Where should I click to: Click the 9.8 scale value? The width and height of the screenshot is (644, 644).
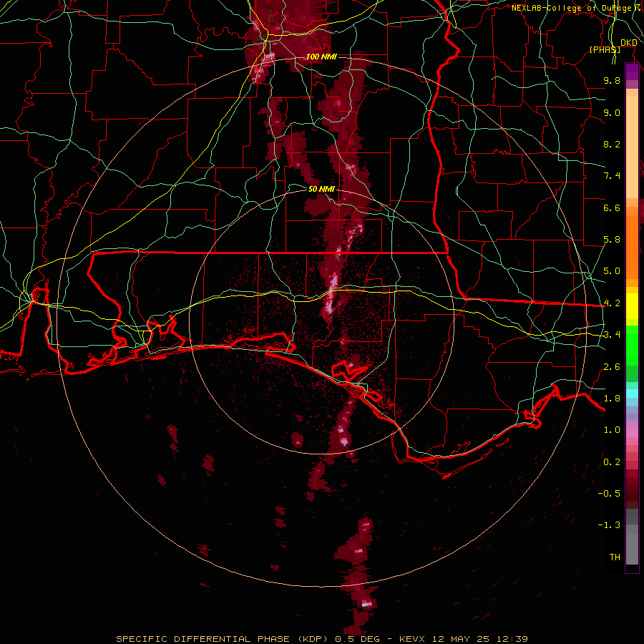pos(612,80)
